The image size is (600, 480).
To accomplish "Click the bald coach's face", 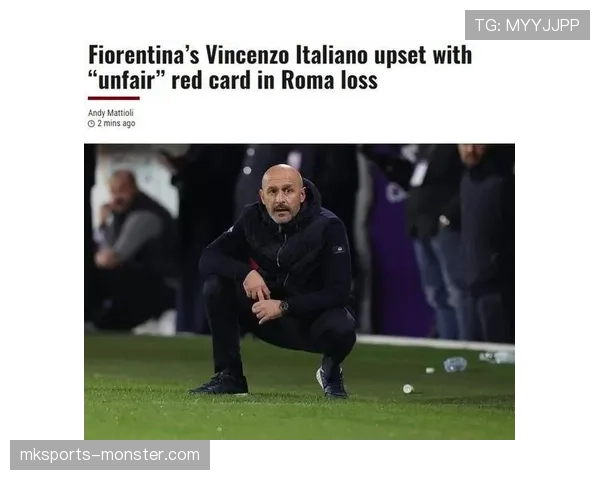I will pos(282,196).
